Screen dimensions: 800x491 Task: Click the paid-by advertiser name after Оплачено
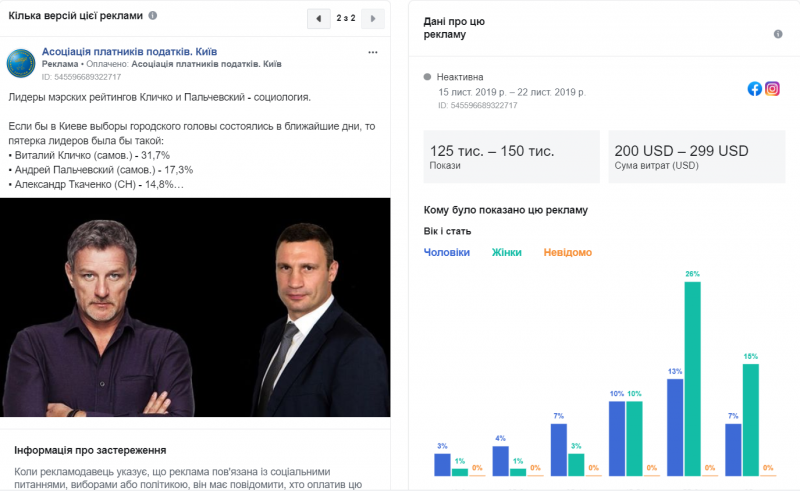pos(206,64)
